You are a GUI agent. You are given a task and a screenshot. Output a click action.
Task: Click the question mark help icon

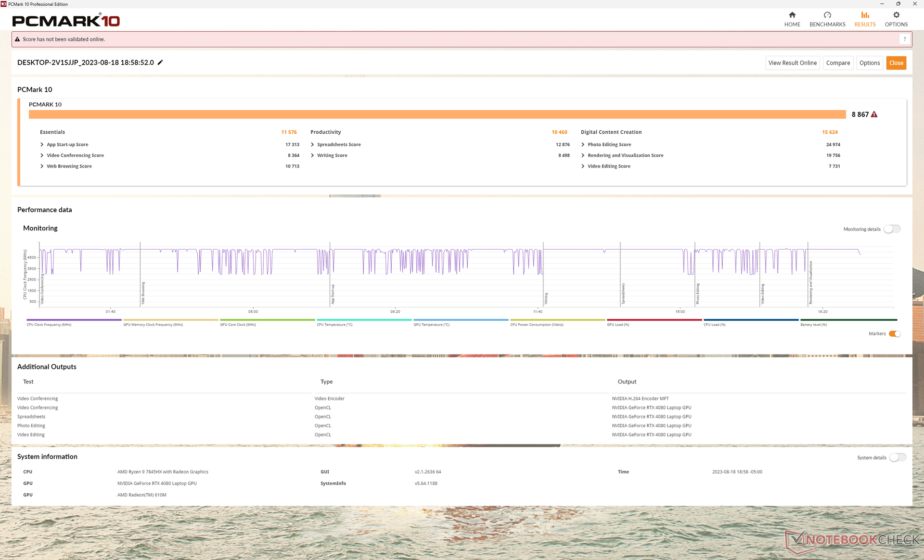905,39
